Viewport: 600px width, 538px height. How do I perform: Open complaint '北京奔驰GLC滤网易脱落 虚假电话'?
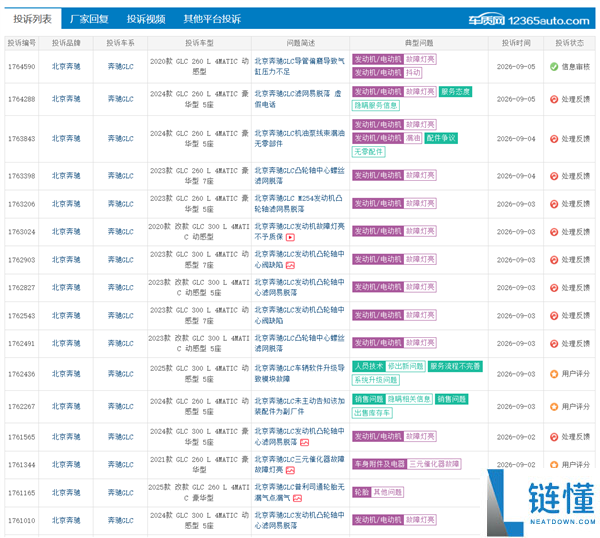[298, 99]
